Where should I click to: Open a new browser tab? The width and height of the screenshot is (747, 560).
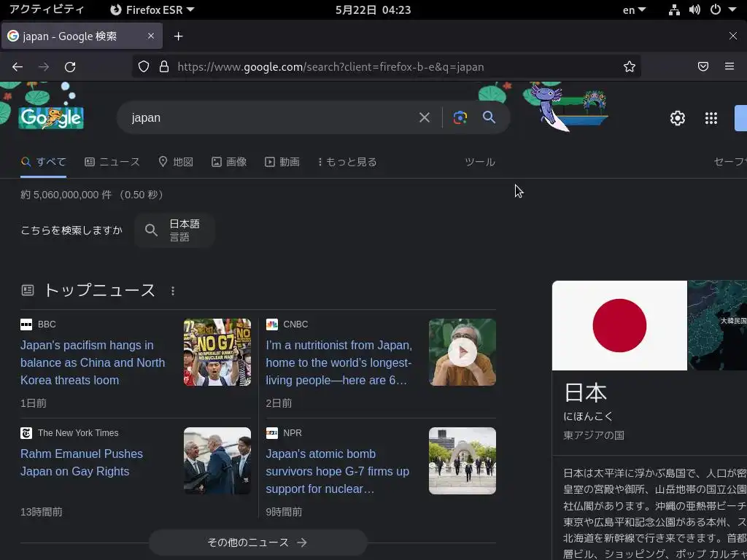pyautogui.click(x=178, y=36)
